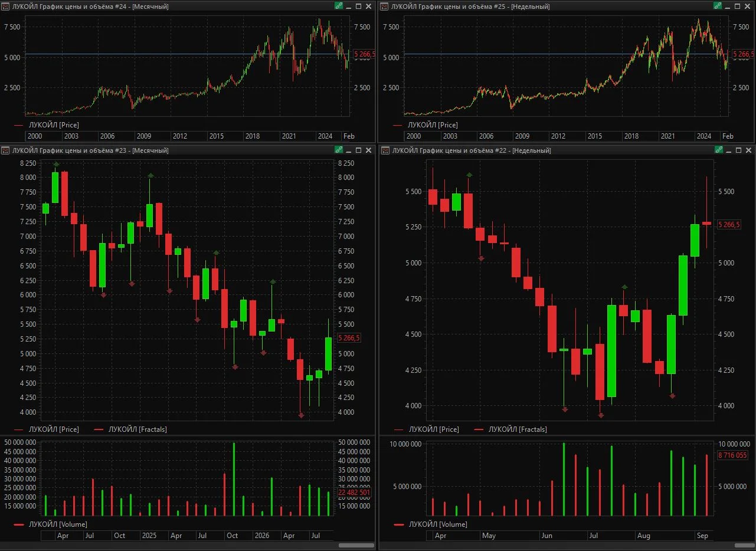756x551 pixels.
Task: Select ЛУКОЙЛ [Price] legend in chart #24
Action: click(54, 125)
